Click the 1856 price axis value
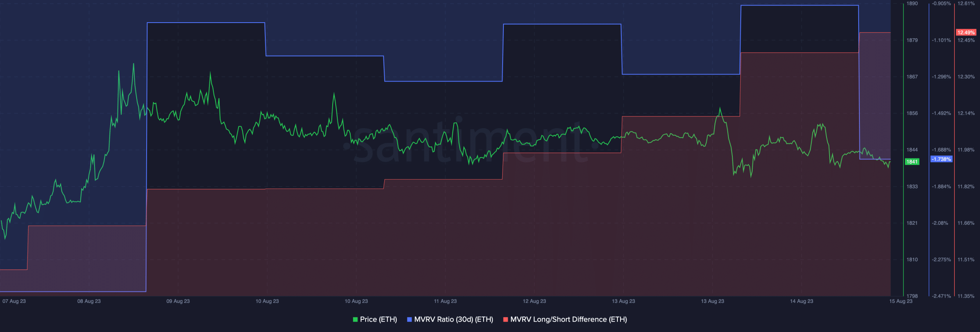The image size is (980, 332). point(912,113)
